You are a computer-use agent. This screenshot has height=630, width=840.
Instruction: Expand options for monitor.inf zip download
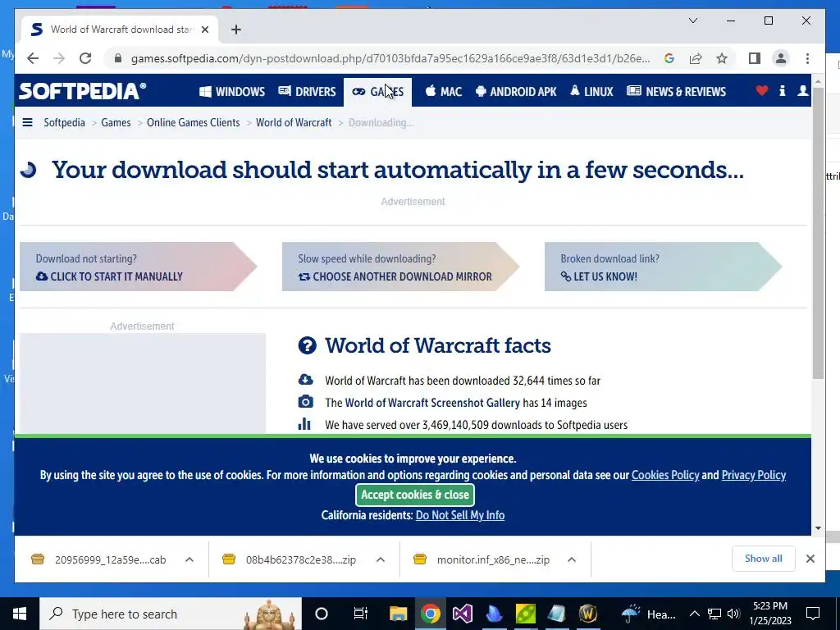coord(572,559)
